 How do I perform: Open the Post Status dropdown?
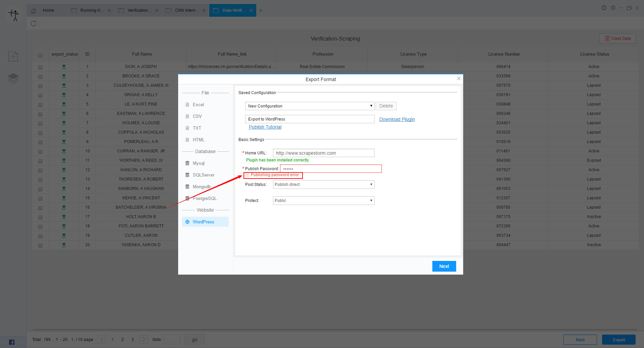pos(324,185)
